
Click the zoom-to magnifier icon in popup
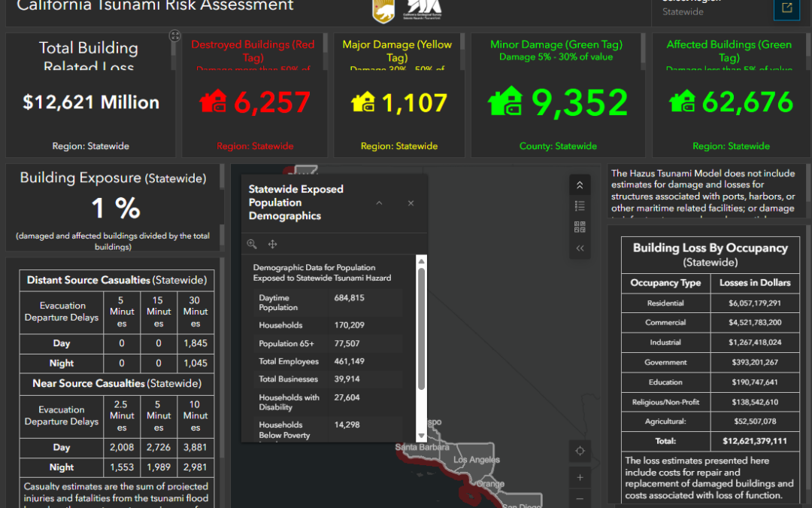click(252, 244)
